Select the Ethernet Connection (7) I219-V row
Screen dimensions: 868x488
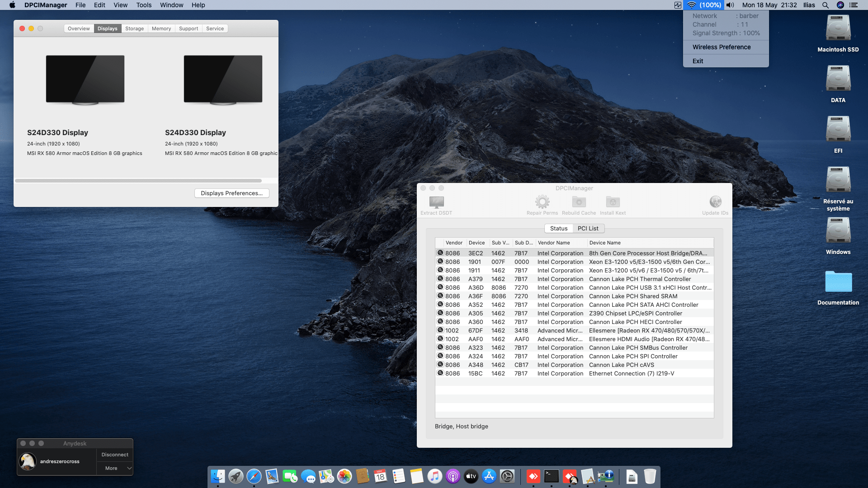[574, 373]
